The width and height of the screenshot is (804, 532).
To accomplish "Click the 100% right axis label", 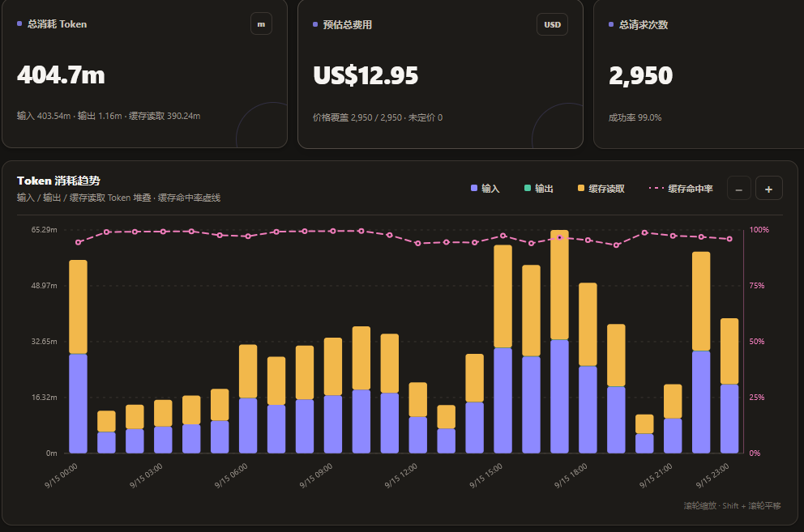I will point(759,230).
